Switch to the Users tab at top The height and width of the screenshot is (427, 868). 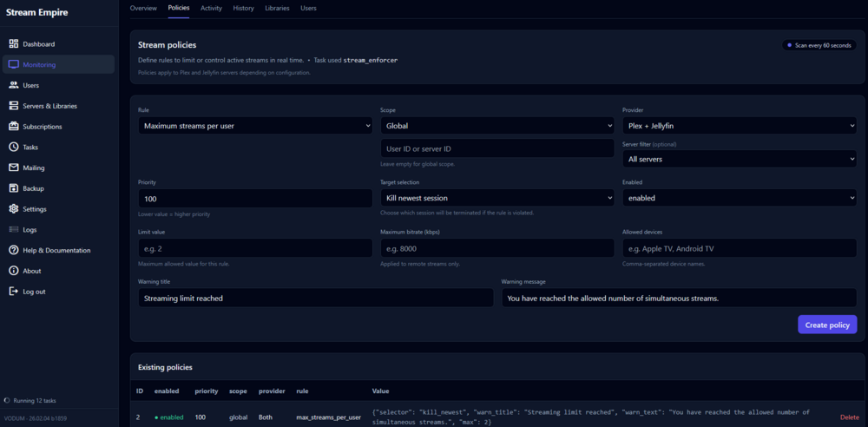309,9
